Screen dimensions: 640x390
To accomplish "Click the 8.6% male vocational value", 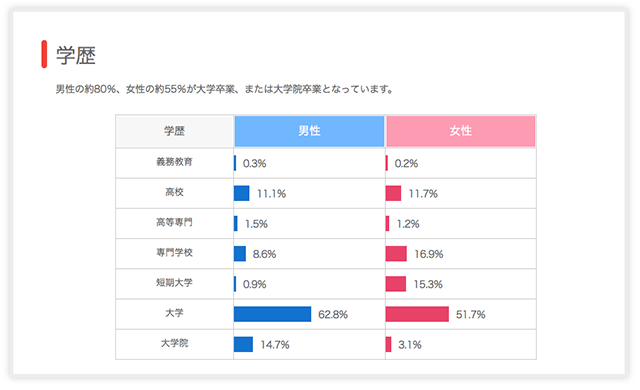I will click(x=264, y=254).
